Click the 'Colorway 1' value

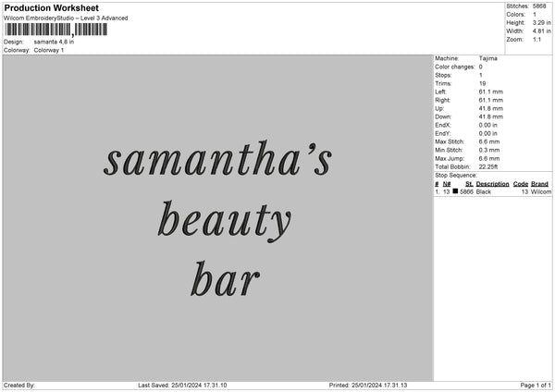(49, 50)
